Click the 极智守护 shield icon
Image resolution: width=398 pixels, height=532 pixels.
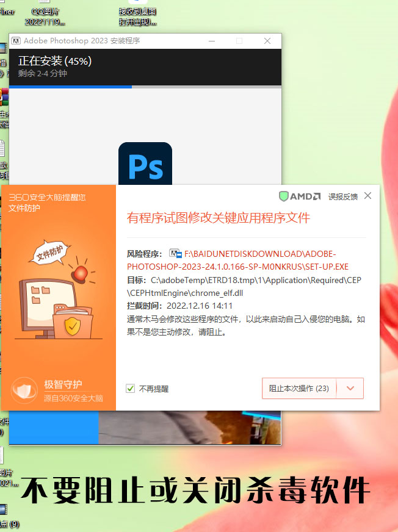pos(24,390)
